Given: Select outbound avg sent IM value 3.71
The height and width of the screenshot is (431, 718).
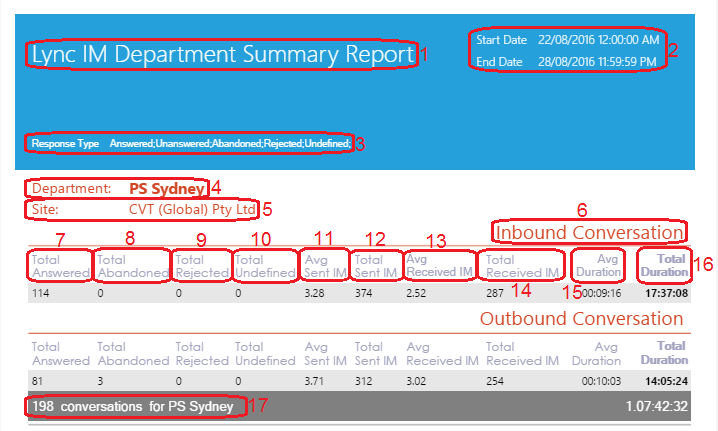Looking at the screenshot, I should (314, 381).
